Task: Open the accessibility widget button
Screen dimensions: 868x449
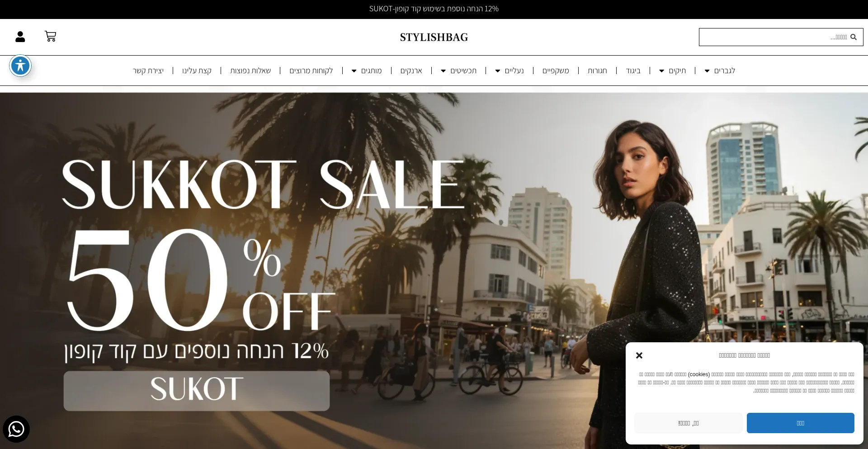Action: tap(20, 66)
